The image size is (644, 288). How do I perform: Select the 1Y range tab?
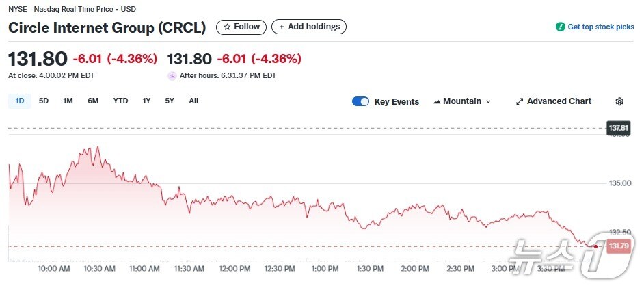click(146, 101)
